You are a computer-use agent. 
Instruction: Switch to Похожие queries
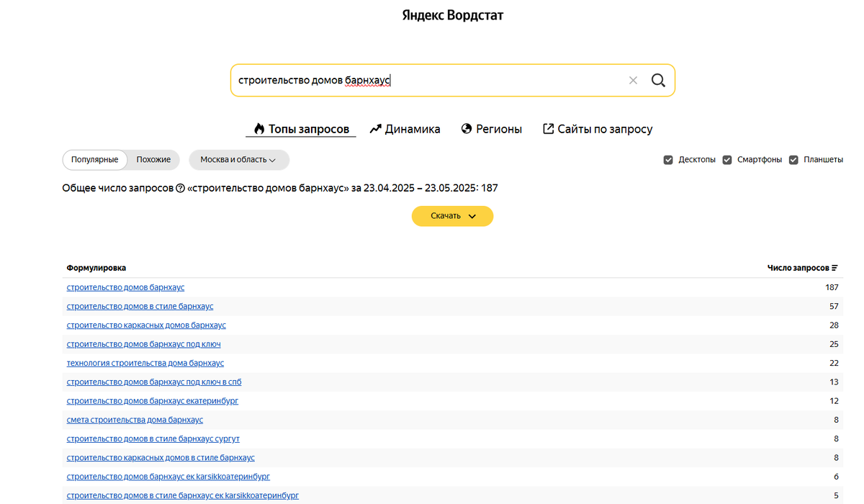point(153,160)
